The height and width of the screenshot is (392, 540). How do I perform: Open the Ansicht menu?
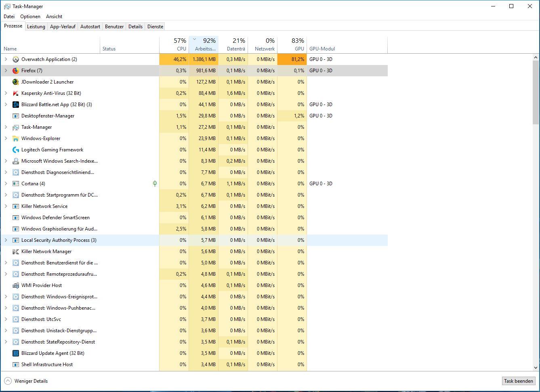[x=54, y=17]
